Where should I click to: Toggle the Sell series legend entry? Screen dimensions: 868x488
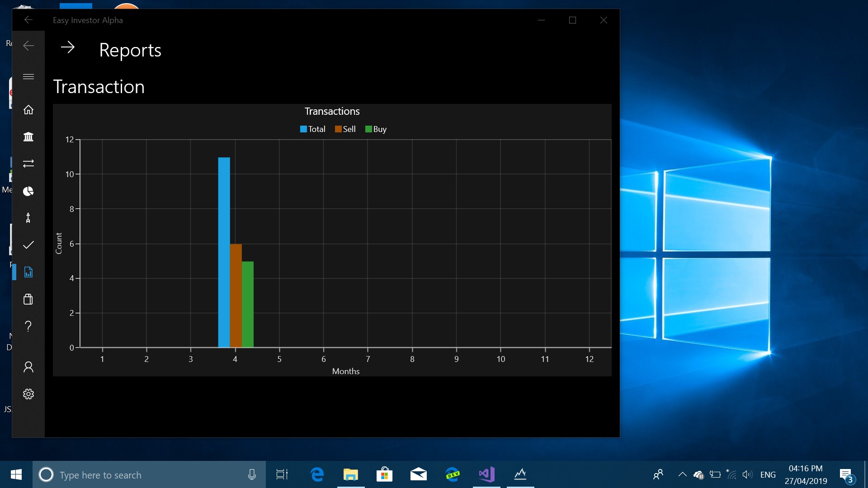tap(345, 129)
